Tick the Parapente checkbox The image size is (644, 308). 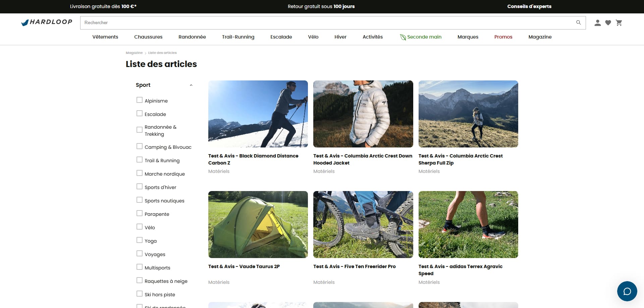(x=140, y=213)
